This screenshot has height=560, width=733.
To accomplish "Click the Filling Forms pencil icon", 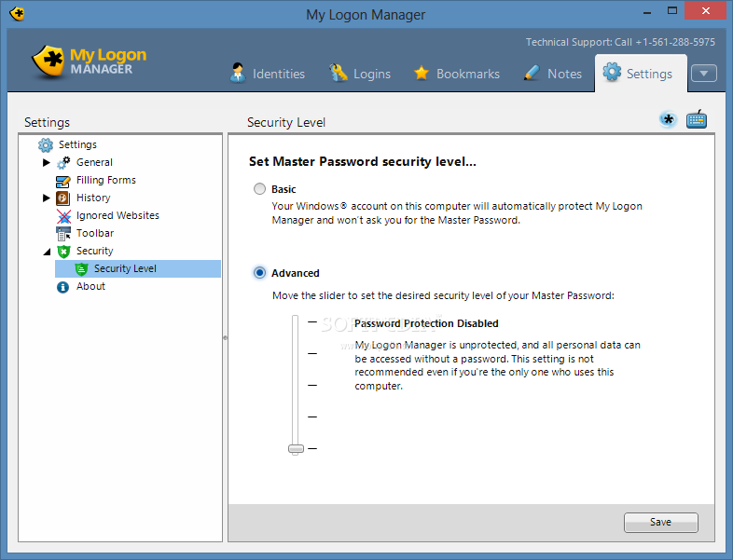I will (x=63, y=181).
